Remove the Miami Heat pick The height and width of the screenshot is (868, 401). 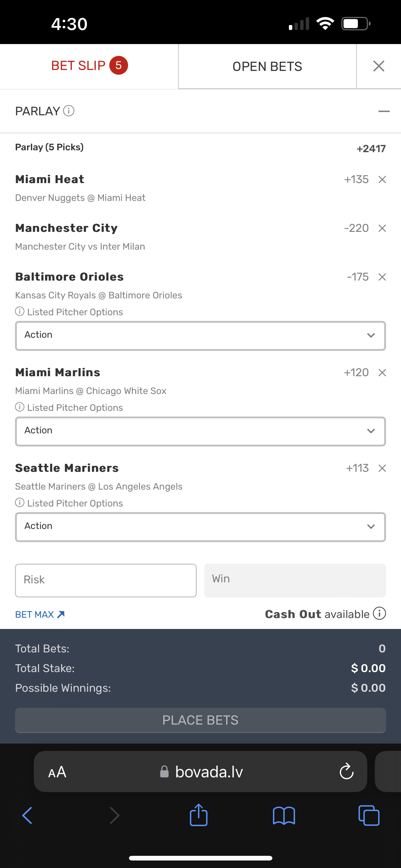point(382,180)
